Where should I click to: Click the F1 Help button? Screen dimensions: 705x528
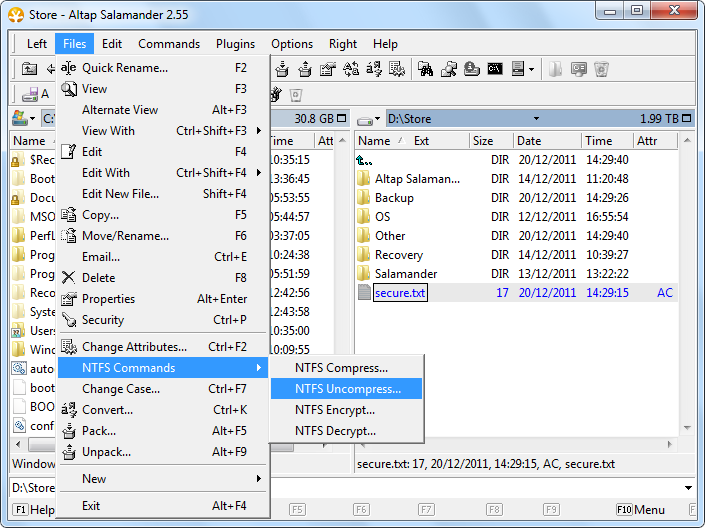pos(34,510)
